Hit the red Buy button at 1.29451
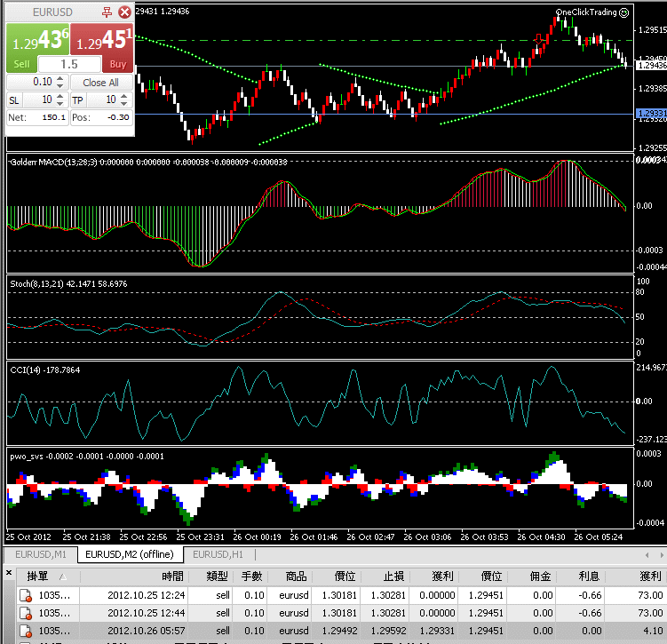This screenshot has height=644, width=667. pos(101,47)
